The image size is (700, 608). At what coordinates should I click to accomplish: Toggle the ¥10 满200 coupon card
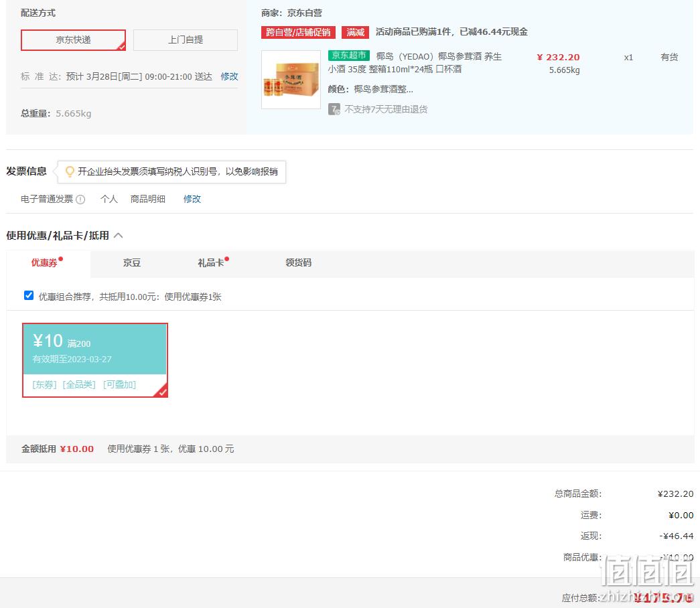(95, 360)
